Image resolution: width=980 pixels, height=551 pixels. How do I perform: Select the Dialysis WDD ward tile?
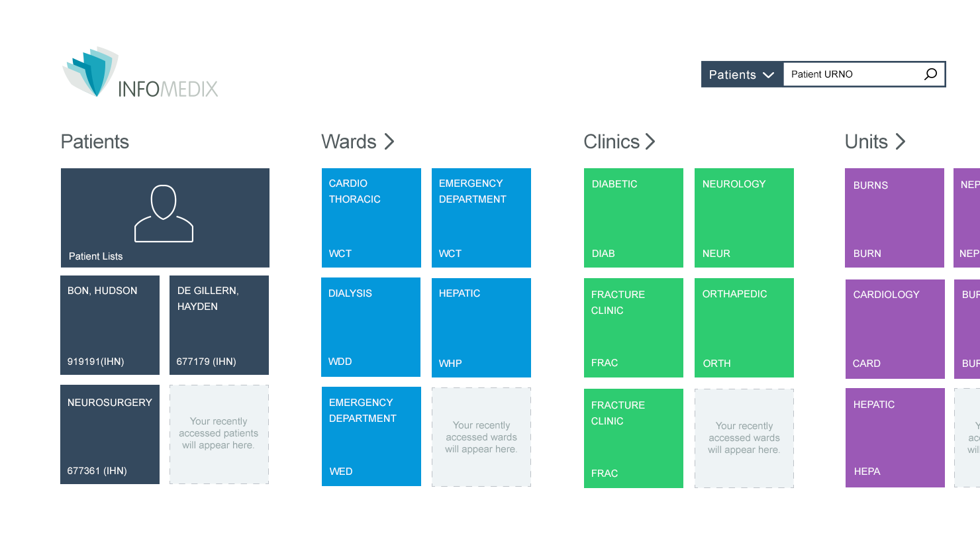coord(371,327)
